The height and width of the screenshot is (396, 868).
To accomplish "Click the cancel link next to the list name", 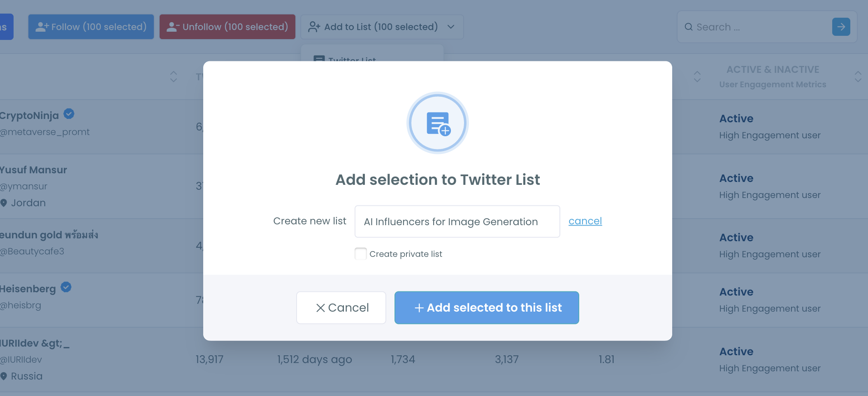I will coord(585,221).
